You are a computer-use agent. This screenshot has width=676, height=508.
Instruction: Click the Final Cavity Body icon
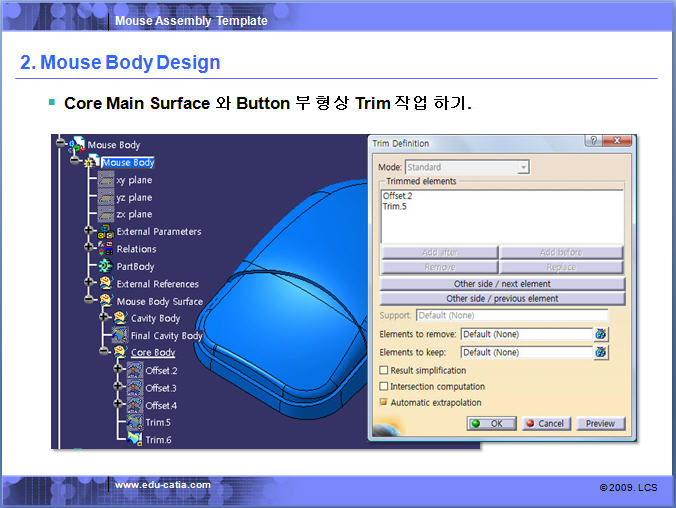120,336
